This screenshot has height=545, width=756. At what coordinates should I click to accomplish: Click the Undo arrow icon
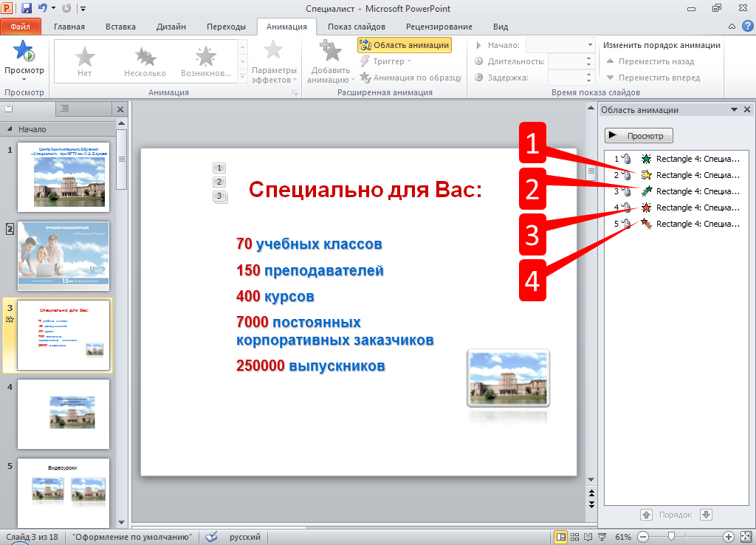coord(43,9)
